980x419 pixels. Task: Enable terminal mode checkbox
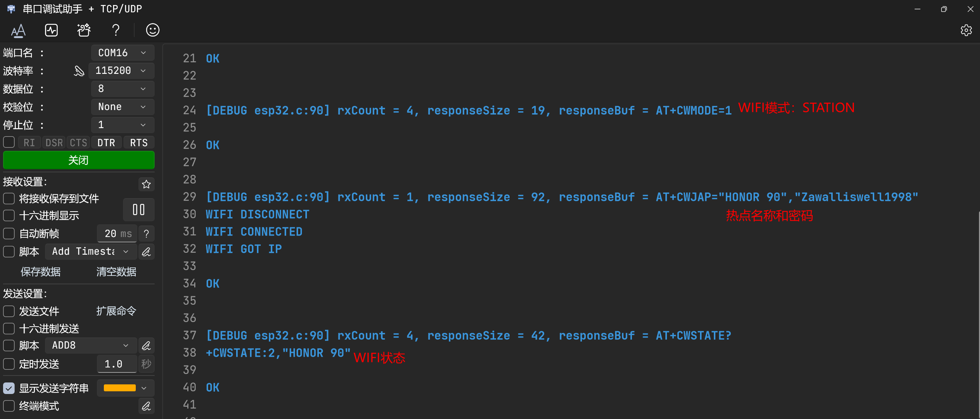click(x=9, y=406)
